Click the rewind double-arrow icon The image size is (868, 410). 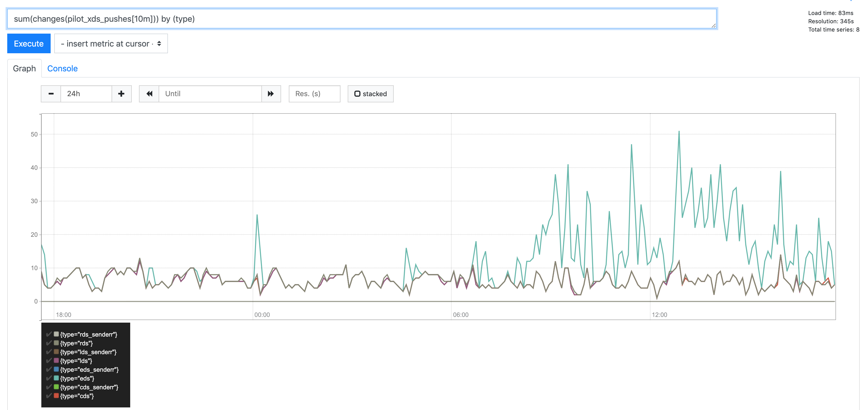pyautogui.click(x=149, y=94)
